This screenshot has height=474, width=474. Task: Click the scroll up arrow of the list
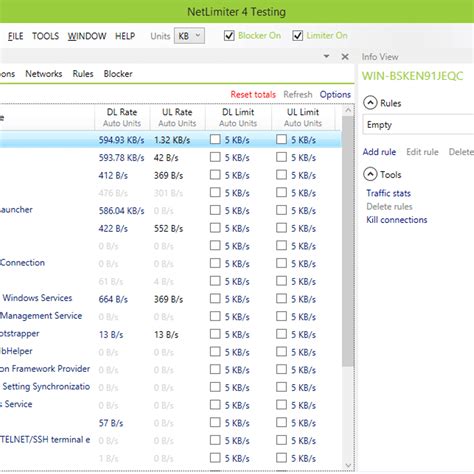click(348, 110)
